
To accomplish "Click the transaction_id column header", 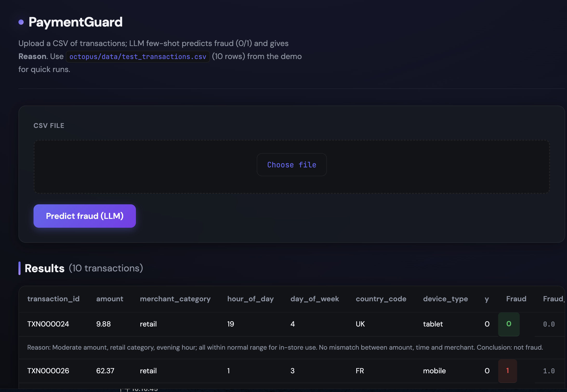I will pos(53,299).
